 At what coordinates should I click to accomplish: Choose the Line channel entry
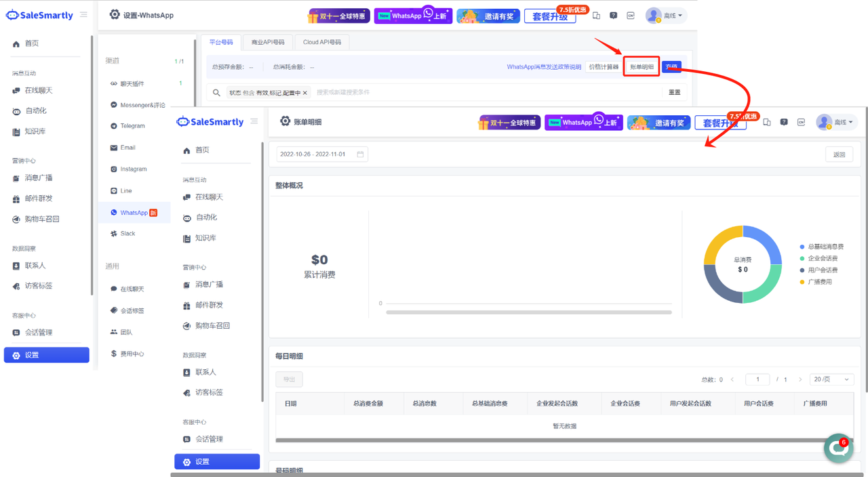125,191
